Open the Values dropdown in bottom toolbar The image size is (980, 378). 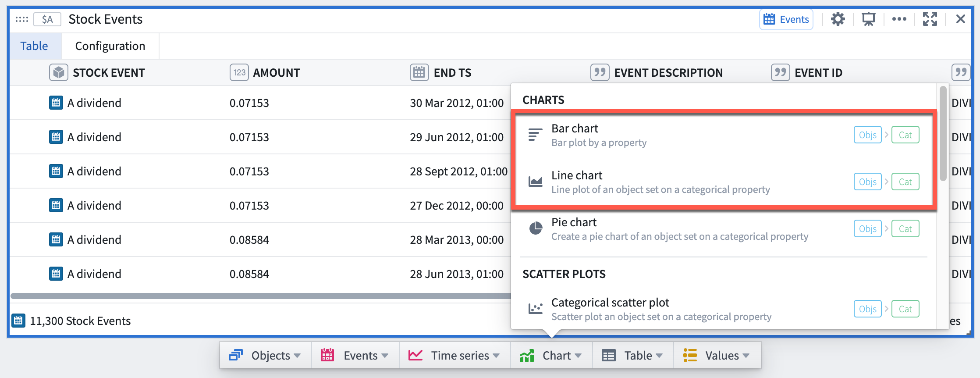coord(717,356)
